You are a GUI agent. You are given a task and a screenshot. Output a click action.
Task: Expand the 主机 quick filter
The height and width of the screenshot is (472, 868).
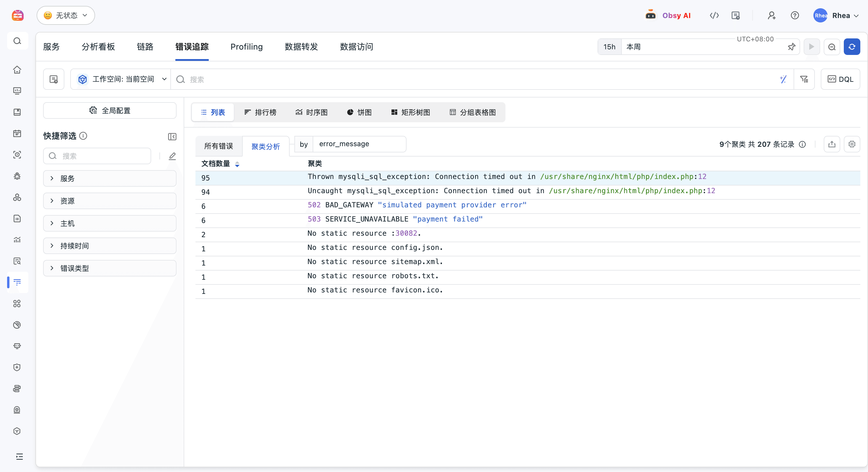point(110,223)
